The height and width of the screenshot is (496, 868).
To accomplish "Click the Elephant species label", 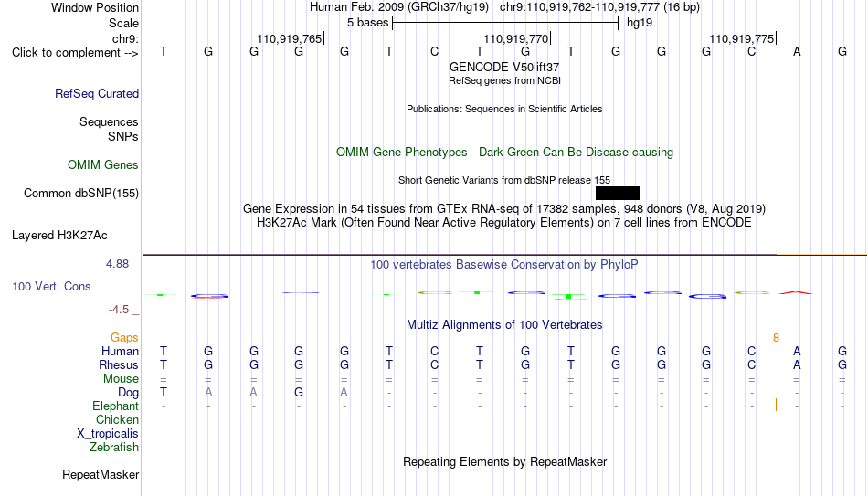I will (x=115, y=406).
